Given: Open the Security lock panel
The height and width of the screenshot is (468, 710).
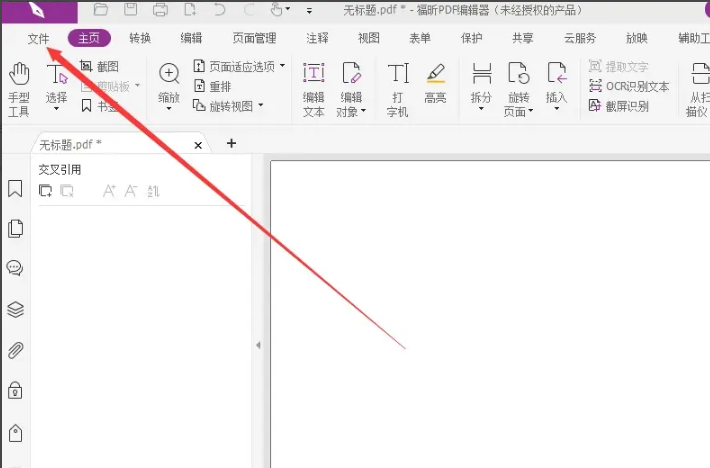Looking at the screenshot, I should 15,390.
